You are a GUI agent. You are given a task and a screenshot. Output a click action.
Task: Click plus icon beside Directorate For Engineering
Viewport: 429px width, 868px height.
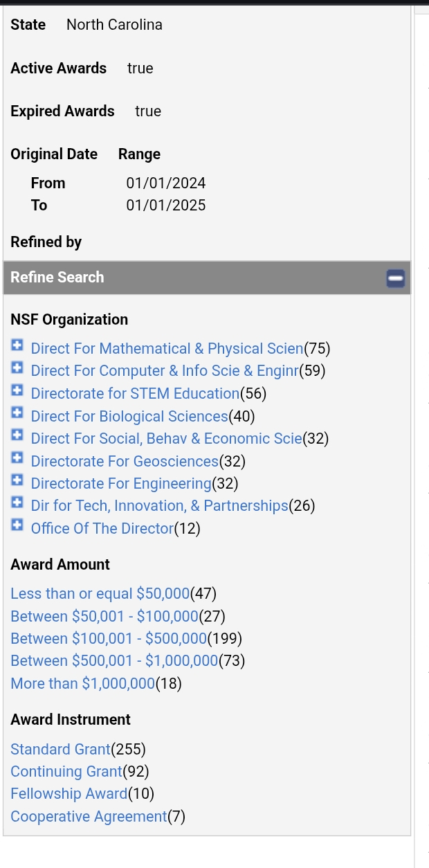tap(17, 480)
